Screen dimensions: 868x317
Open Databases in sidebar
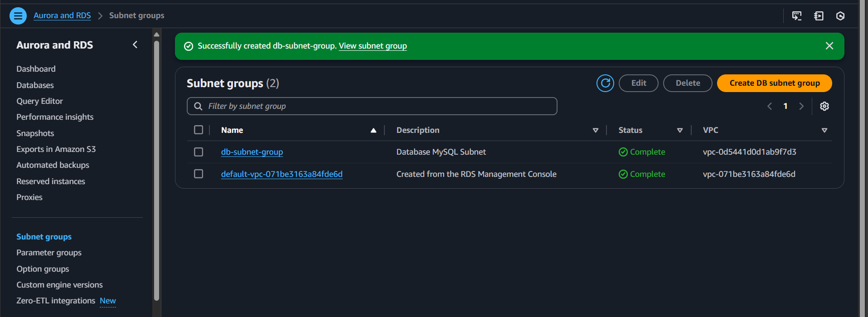pos(35,85)
